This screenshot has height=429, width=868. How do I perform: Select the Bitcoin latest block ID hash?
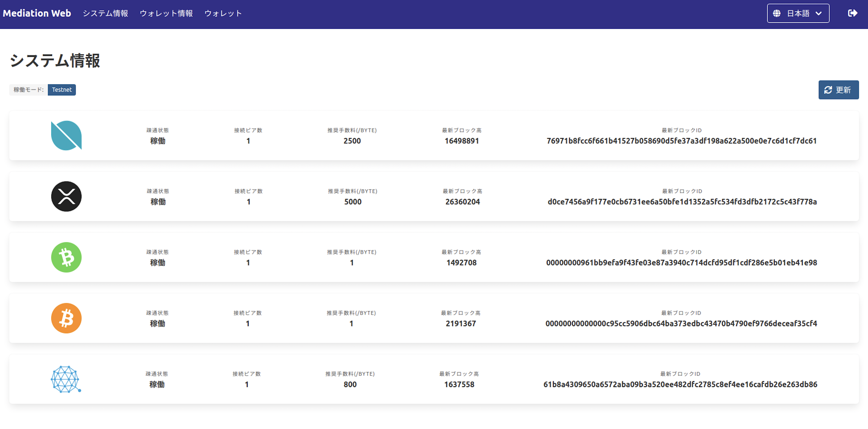[681, 324]
